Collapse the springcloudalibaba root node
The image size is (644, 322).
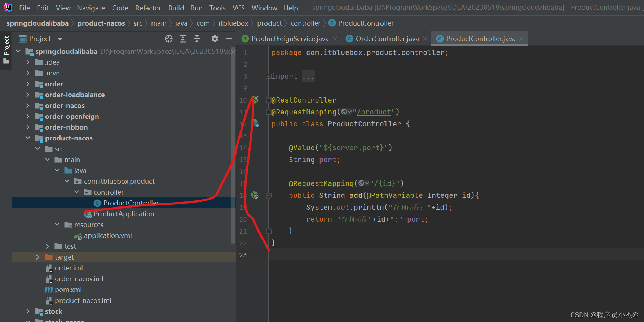coord(18,51)
